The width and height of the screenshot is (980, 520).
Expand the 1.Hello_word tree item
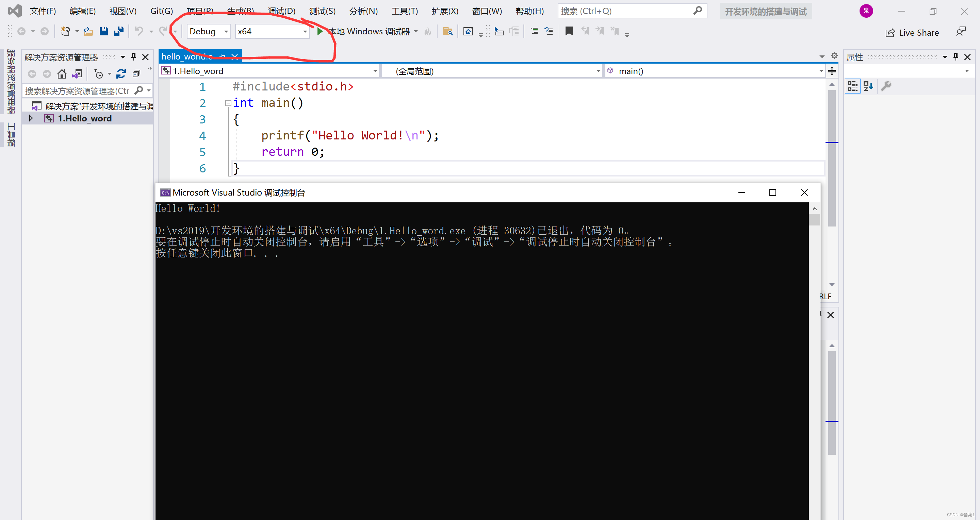(x=29, y=118)
